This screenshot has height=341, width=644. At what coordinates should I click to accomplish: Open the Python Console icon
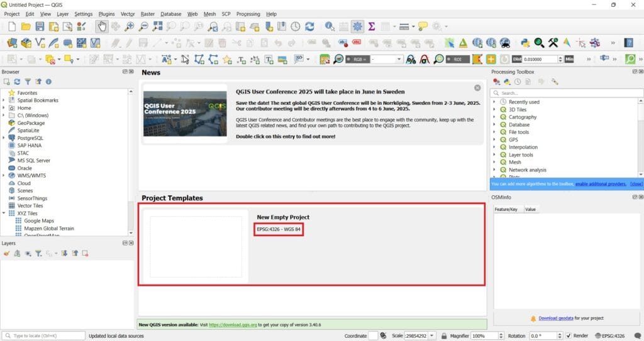525,43
